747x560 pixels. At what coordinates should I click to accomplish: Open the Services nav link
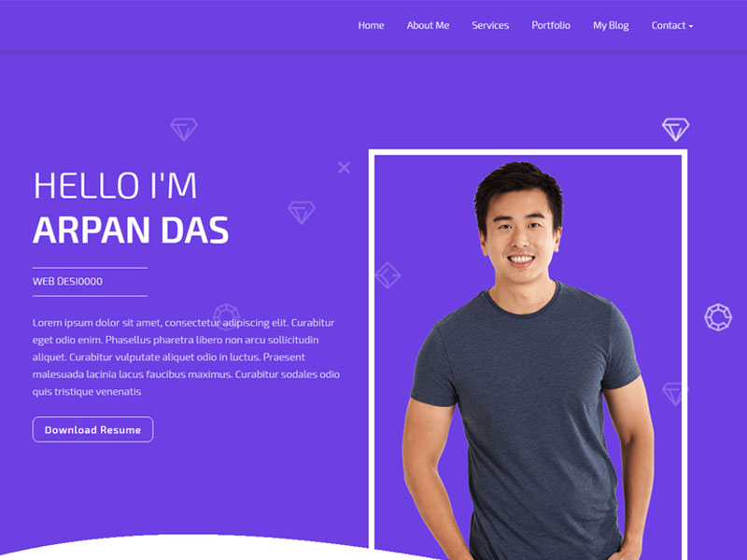[490, 26]
